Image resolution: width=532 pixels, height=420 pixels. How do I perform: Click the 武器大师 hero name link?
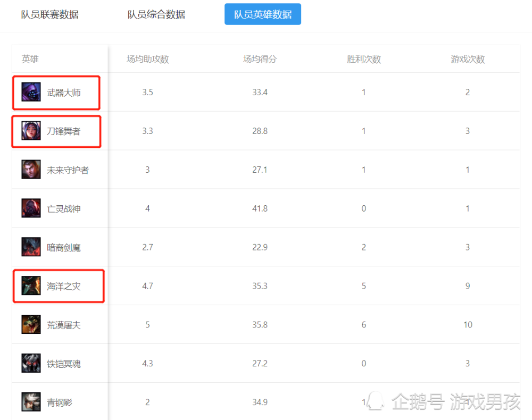coord(64,93)
